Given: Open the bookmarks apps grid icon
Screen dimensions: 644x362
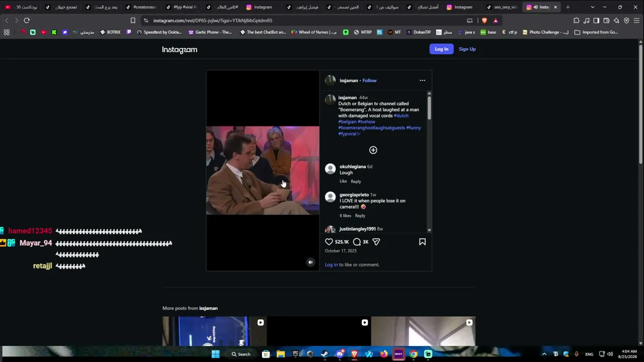Looking at the screenshot, I should coord(7,32).
